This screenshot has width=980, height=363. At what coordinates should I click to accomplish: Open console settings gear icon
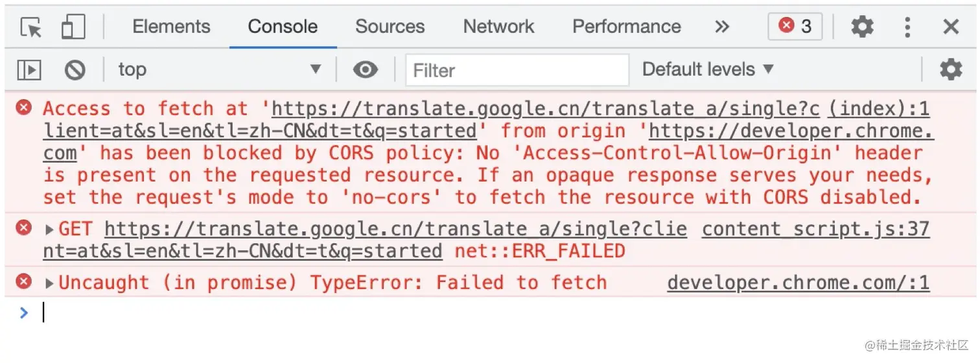click(951, 69)
